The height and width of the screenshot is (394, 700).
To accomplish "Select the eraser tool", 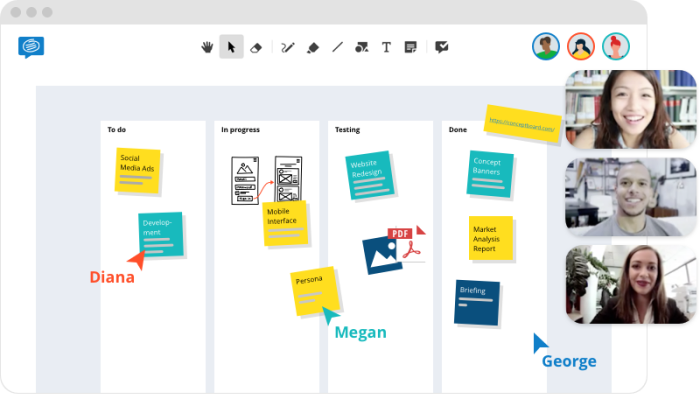I will [x=256, y=48].
